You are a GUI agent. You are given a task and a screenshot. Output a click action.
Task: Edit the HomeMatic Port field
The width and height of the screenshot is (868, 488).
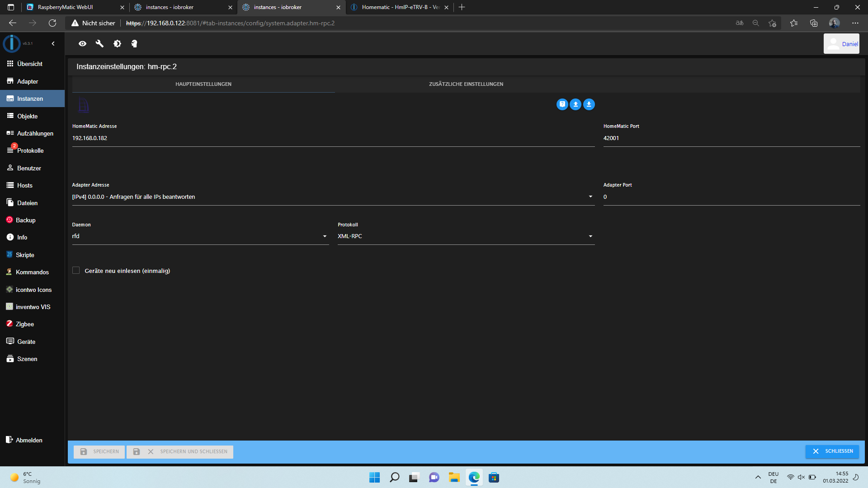click(731, 138)
